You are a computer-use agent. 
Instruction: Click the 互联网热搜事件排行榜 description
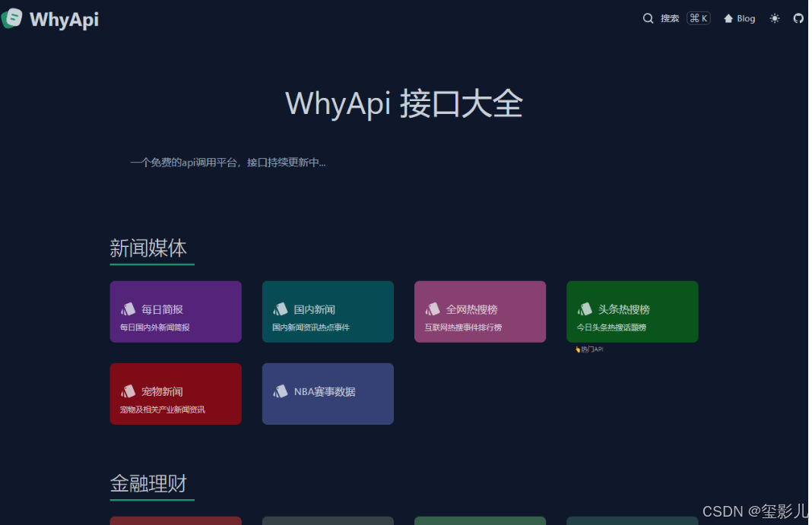pos(463,327)
